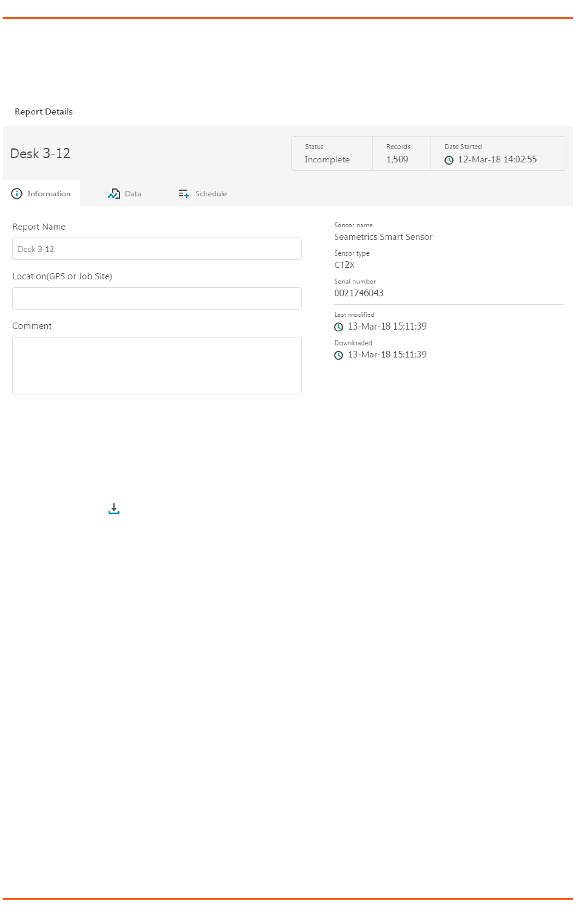Click the Report Details heading
The image size is (576, 924).
point(44,111)
